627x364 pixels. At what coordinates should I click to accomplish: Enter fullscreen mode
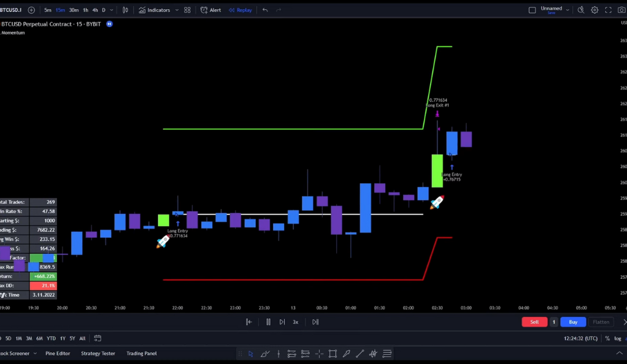click(x=608, y=10)
